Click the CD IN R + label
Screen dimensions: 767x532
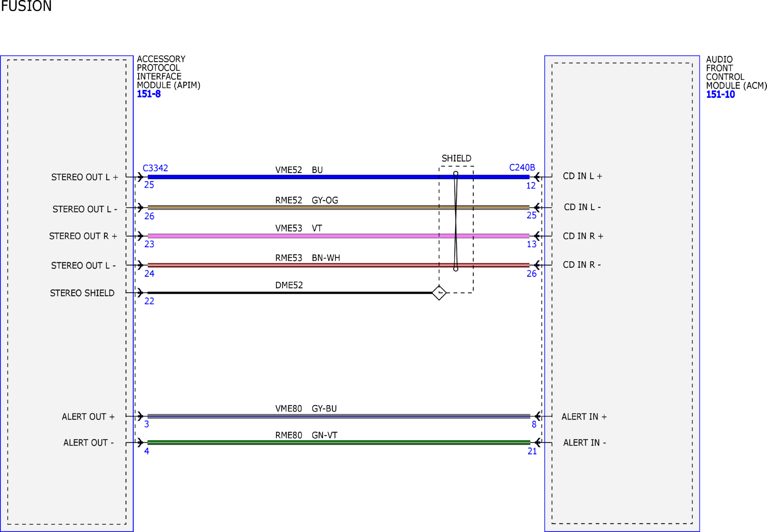tap(583, 236)
